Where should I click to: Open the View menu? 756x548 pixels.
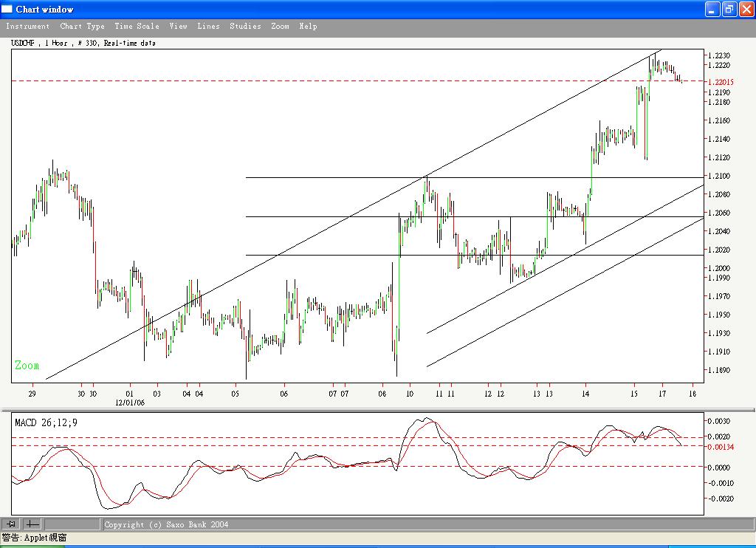pos(178,26)
